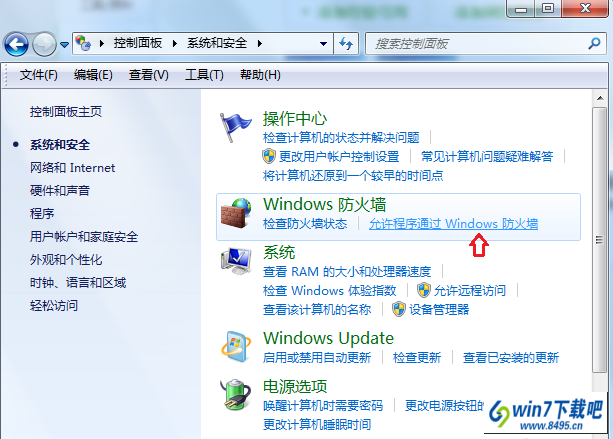
Task: Click the 操作中心 flag icon
Action: 235,127
